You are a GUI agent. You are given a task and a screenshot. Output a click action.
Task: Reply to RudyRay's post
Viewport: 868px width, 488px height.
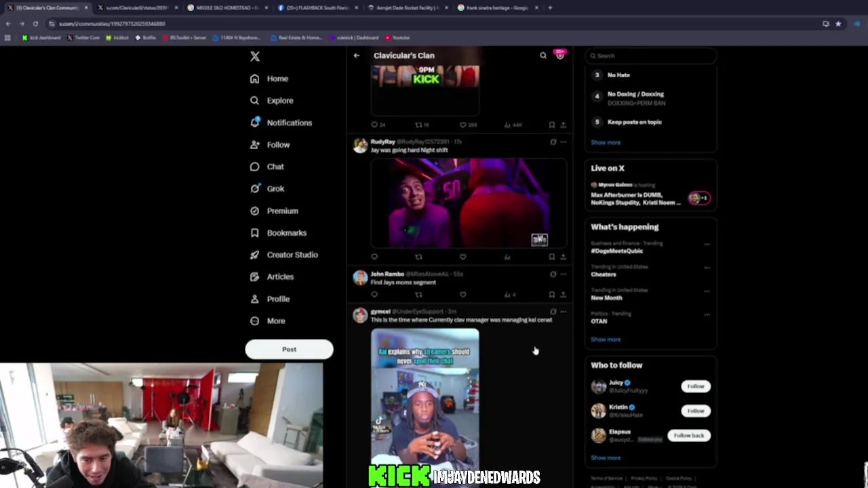pos(374,257)
